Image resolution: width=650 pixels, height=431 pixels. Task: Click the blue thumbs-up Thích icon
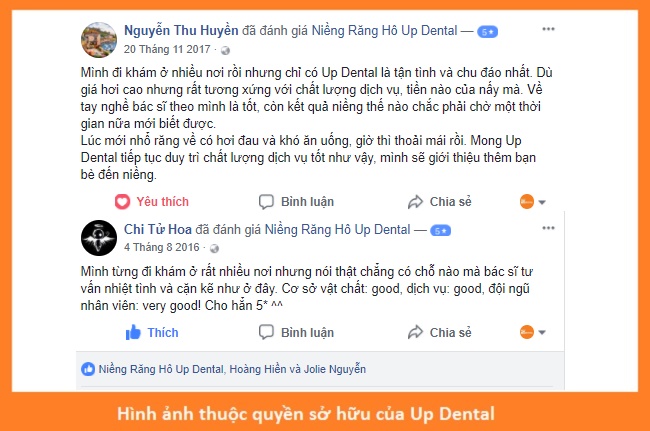pos(133,332)
